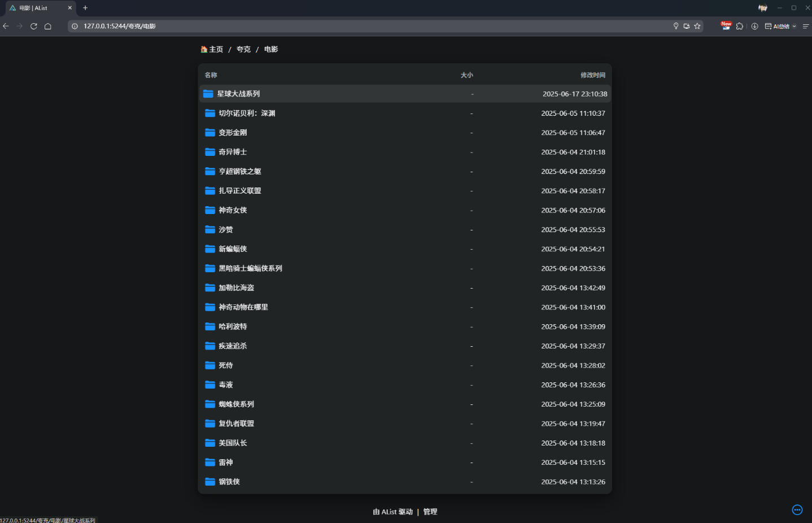Close the 电影 | AList tab
This screenshot has height=523, width=812.
(x=70, y=8)
